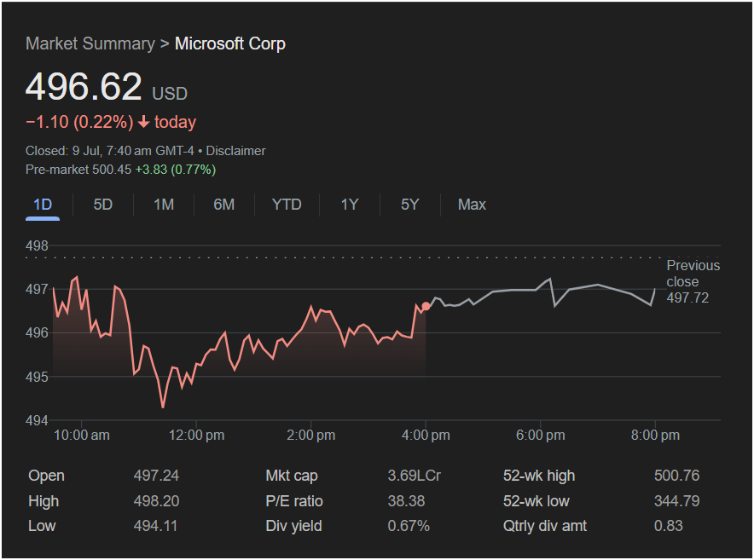Click the −1.10 (0.22%) change text

79,122
